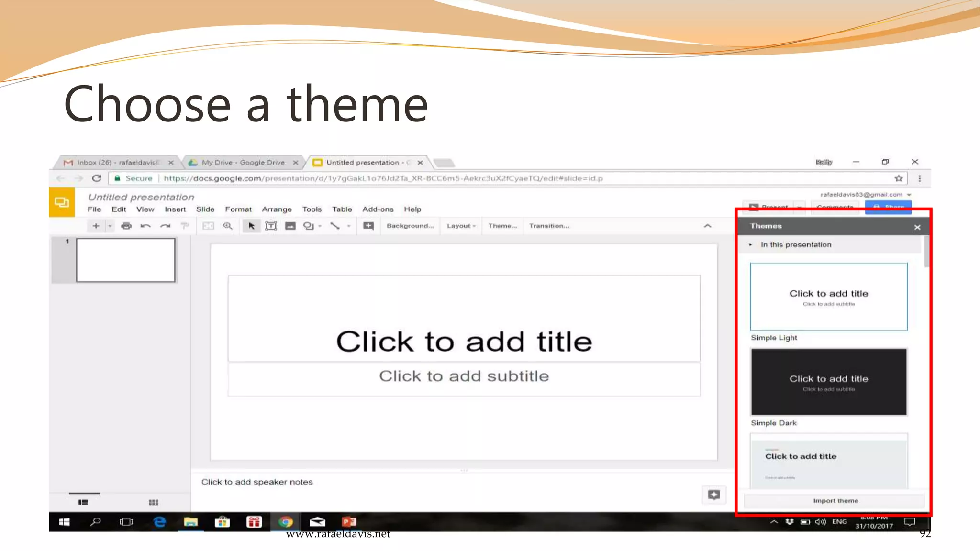Click the undo arrow icon
The height and width of the screenshot is (551, 980).
tap(145, 226)
